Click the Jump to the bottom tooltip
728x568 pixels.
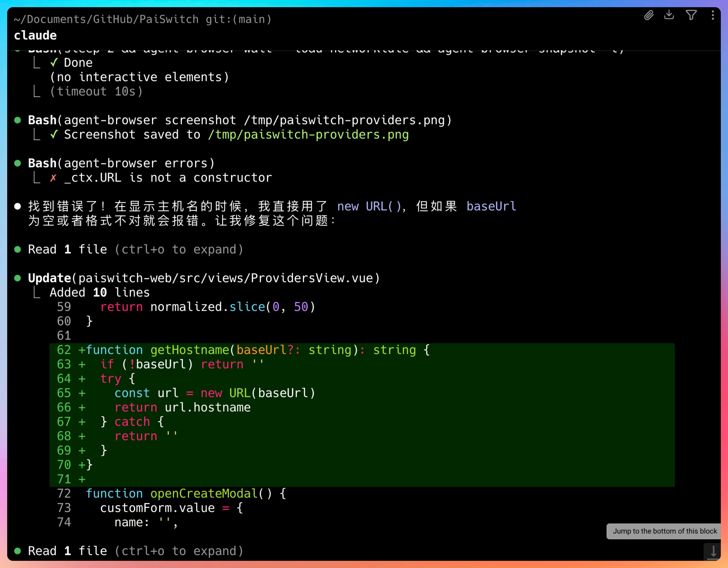[x=664, y=531]
